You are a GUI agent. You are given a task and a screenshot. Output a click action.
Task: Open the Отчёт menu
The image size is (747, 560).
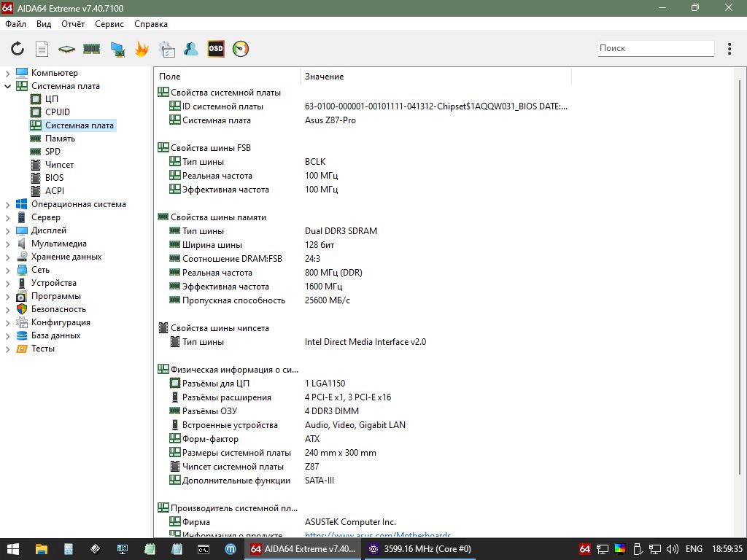[73, 24]
